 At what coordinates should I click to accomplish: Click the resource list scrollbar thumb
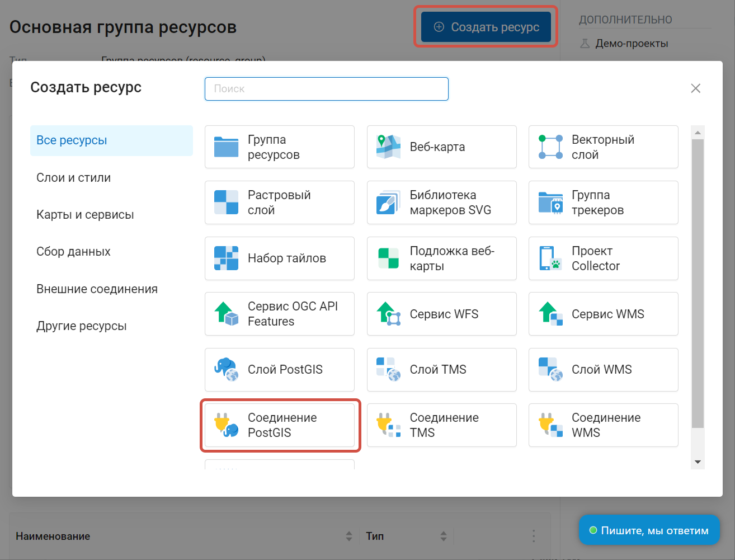click(698, 284)
